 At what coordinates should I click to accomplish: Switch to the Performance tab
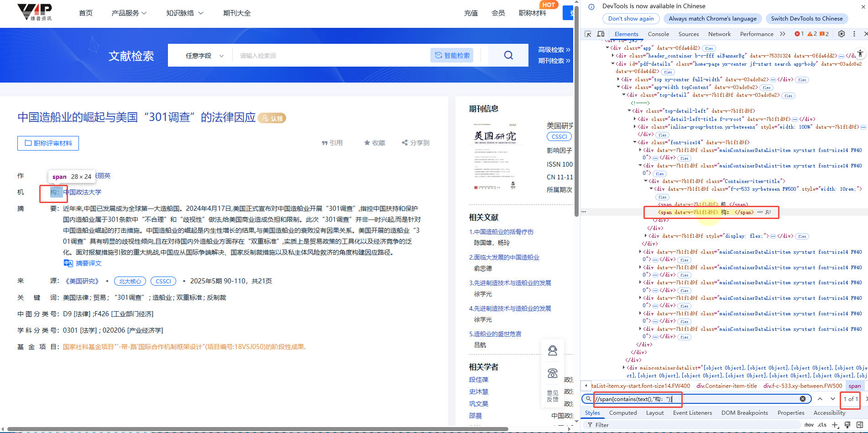[x=757, y=34]
